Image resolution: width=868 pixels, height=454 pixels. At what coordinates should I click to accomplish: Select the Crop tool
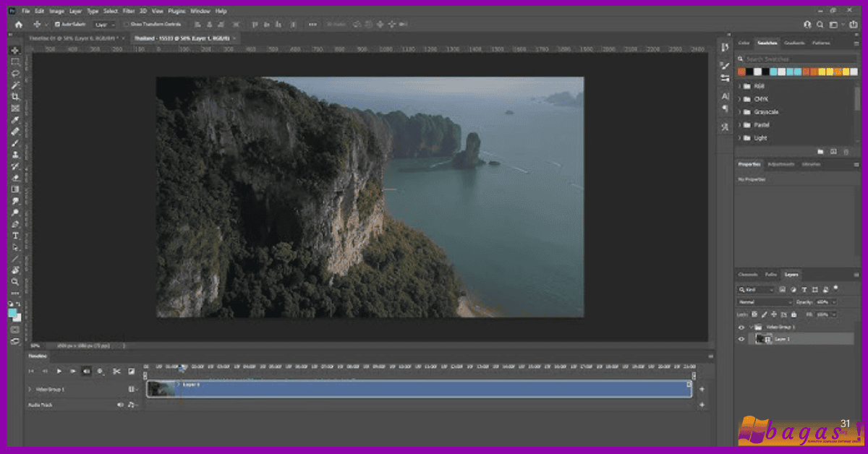pos(14,95)
